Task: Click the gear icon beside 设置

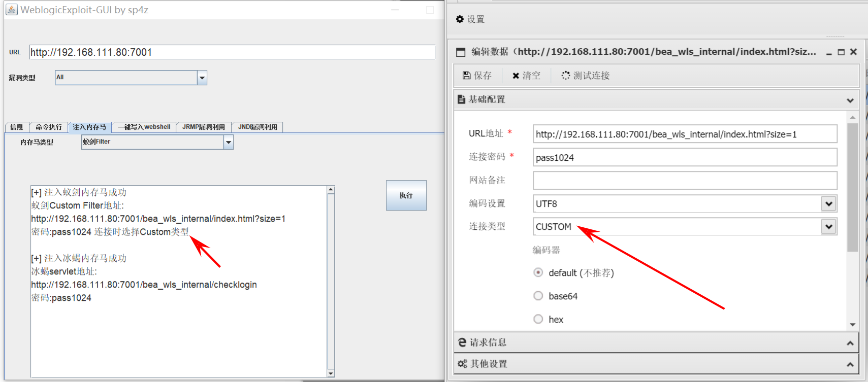Action: [x=460, y=19]
